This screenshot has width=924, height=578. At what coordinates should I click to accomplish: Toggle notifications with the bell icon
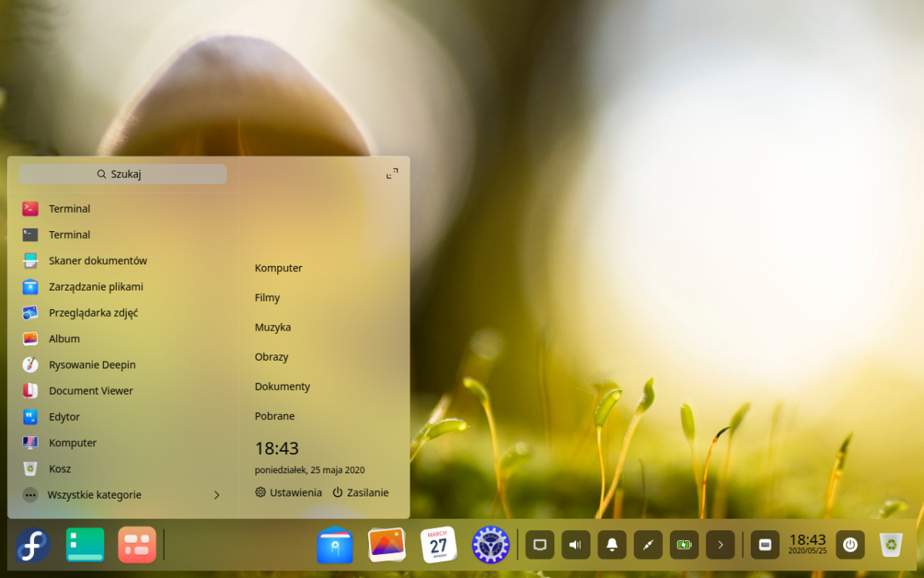tap(611, 545)
